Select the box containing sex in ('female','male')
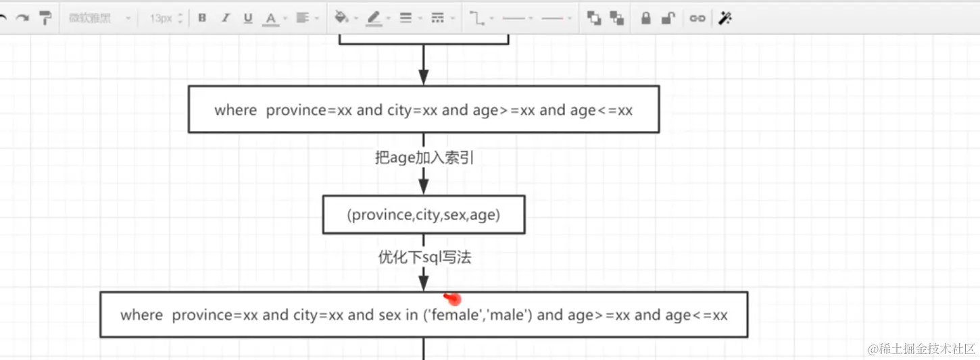The image size is (980, 360). pos(424,315)
